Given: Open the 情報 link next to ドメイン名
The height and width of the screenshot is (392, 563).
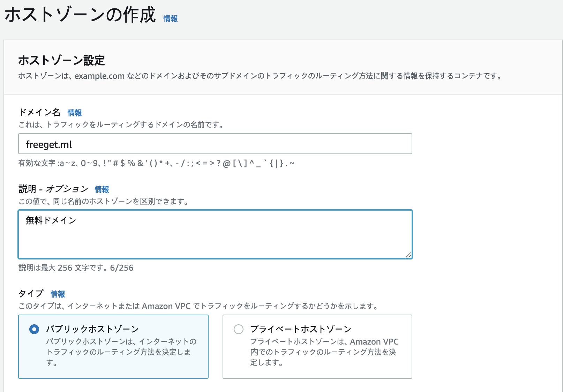Looking at the screenshot, I should [x=75, y=113].
